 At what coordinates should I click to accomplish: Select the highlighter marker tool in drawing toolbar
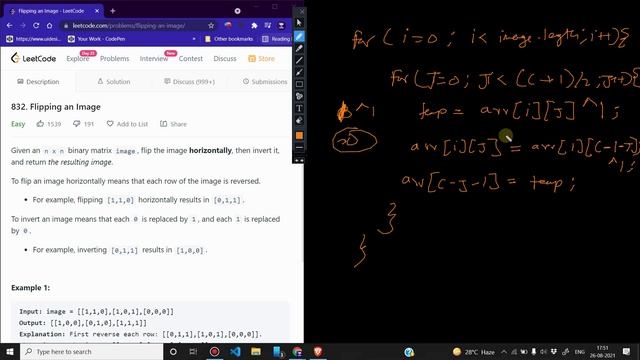pyautogui.click(x=299, y=49)
